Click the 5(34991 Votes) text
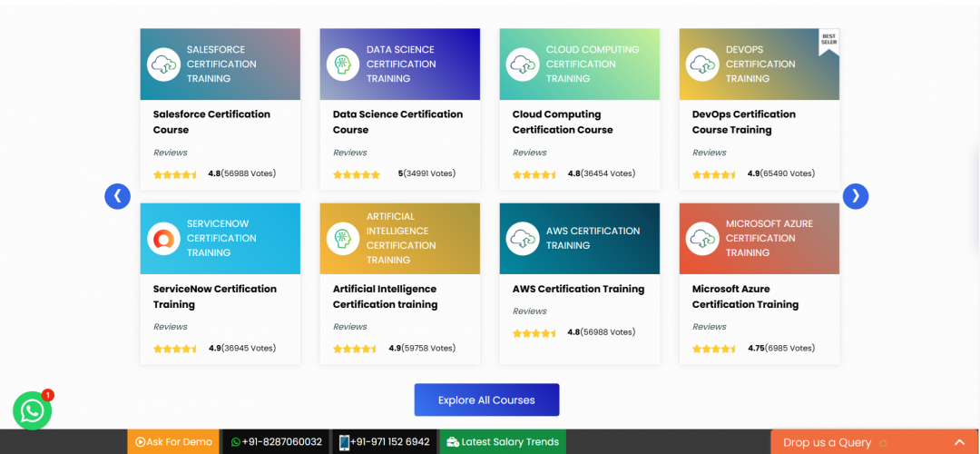Screen dimensions: 980x454 point(426,173)
